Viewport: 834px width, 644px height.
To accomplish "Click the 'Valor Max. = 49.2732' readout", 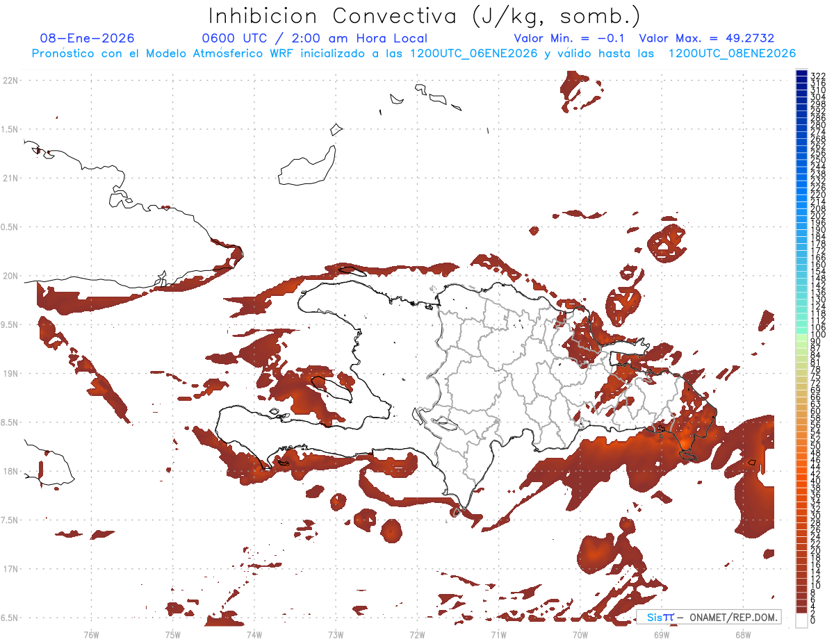I will coord(707,39).
